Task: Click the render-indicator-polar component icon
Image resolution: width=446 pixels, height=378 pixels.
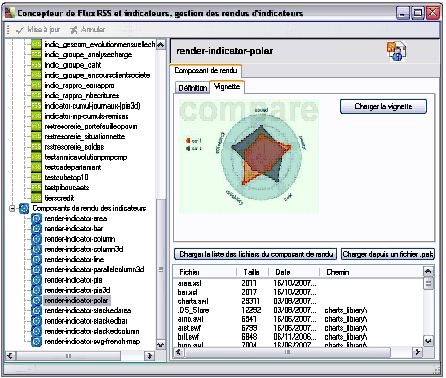Action: pyautogui.click(x=36, y=300)
